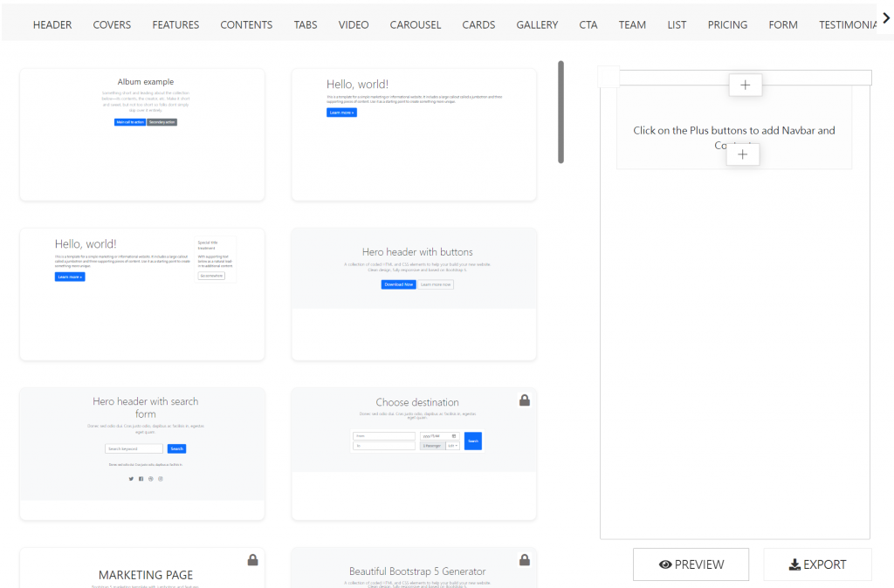
Task: Click the EXPORT button
Action: pos(817,564)
